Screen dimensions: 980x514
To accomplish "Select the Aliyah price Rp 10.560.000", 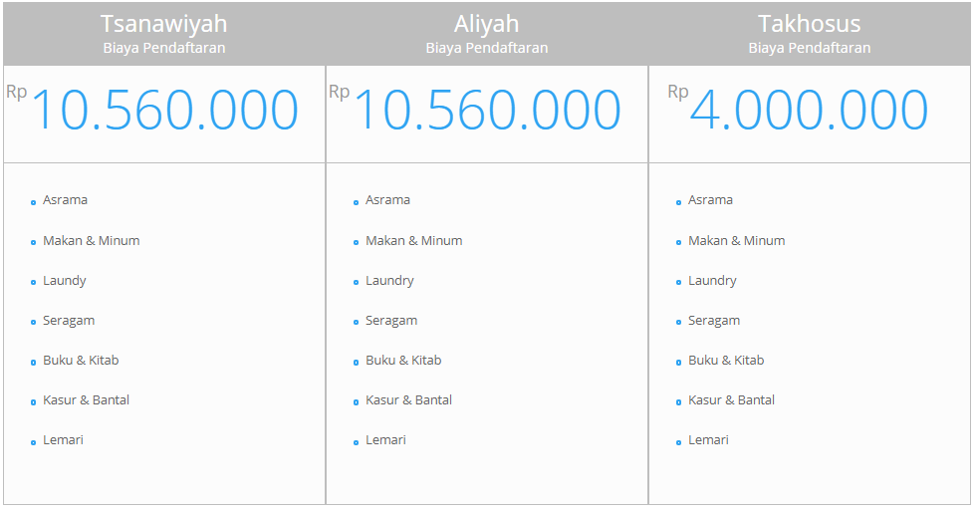I will pos(475,109).
